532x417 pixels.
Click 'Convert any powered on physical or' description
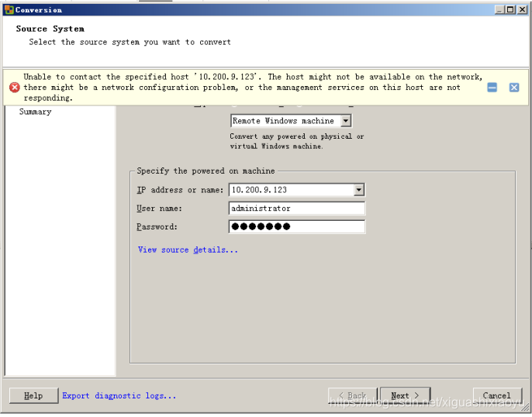(297, 137)
